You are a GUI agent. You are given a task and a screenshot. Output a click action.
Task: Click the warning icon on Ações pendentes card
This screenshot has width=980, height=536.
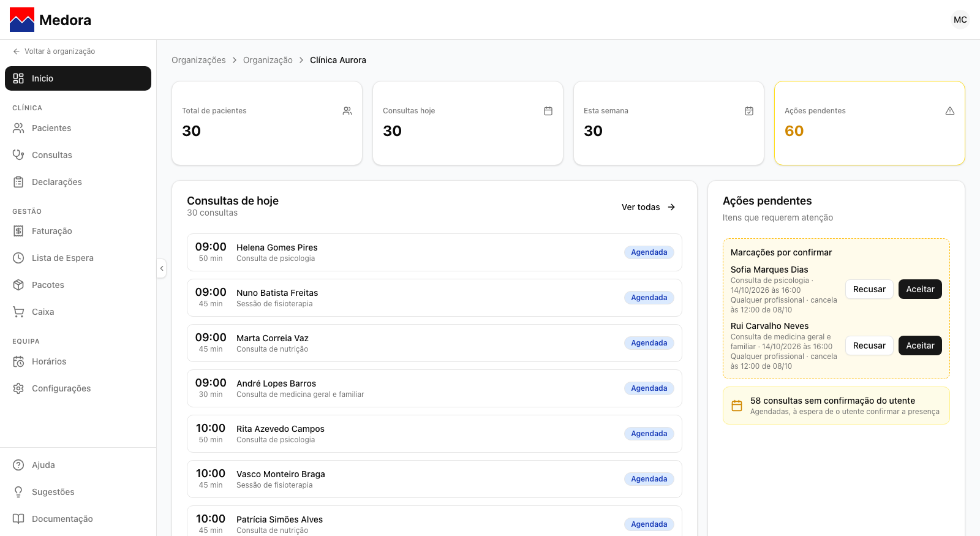pyautogui.click(x=950, y=111)
